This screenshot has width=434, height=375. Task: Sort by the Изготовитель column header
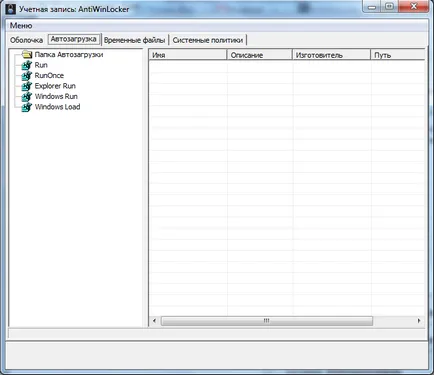[x=331, y=55]
